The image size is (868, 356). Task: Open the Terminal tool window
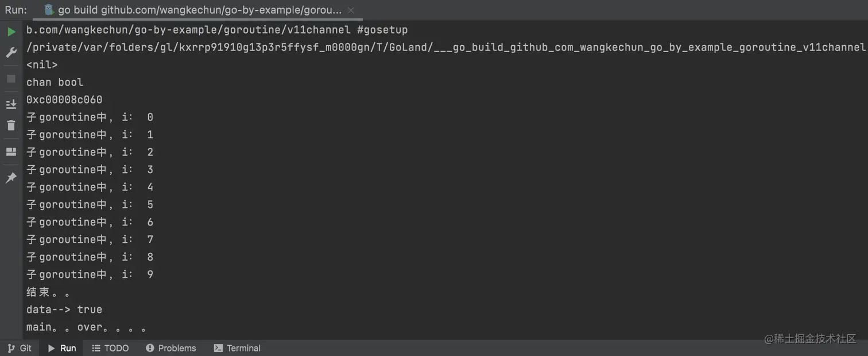[x=237, y=348]
